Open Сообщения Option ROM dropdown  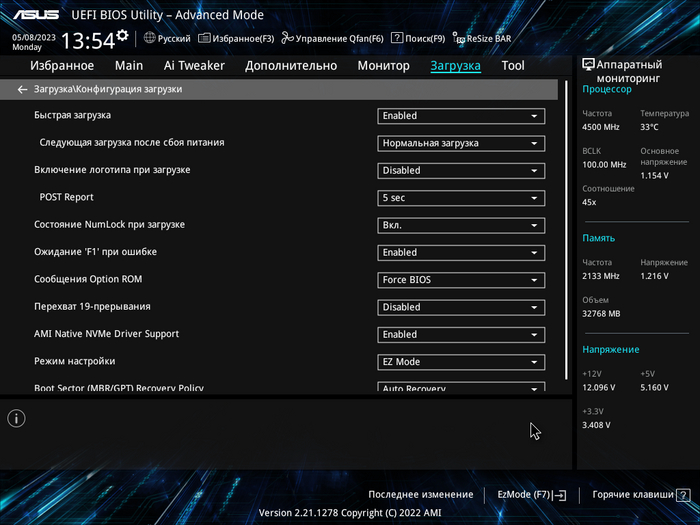460,280
